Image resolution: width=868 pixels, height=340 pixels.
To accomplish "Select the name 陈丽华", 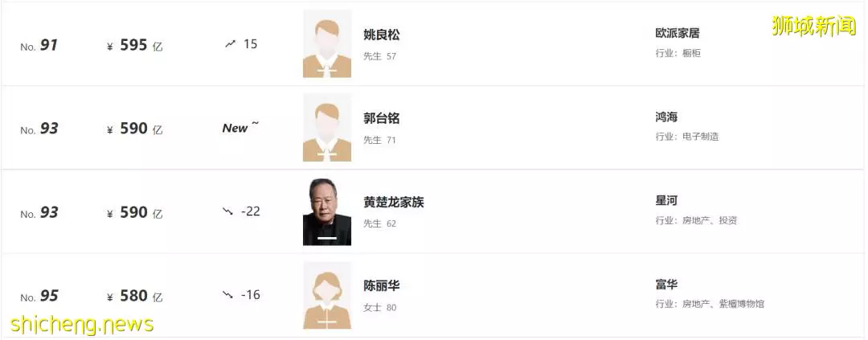I will click(x=382, y=285).
